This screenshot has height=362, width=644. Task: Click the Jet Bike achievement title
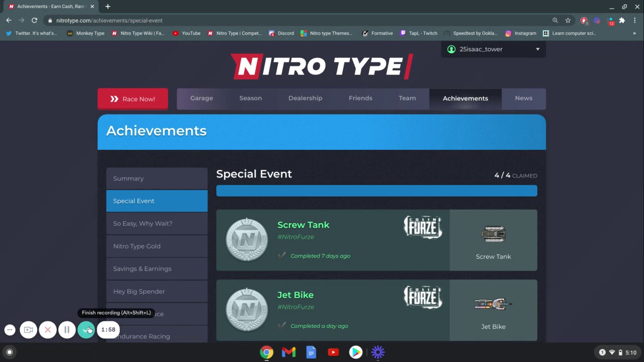coord(295,295)
